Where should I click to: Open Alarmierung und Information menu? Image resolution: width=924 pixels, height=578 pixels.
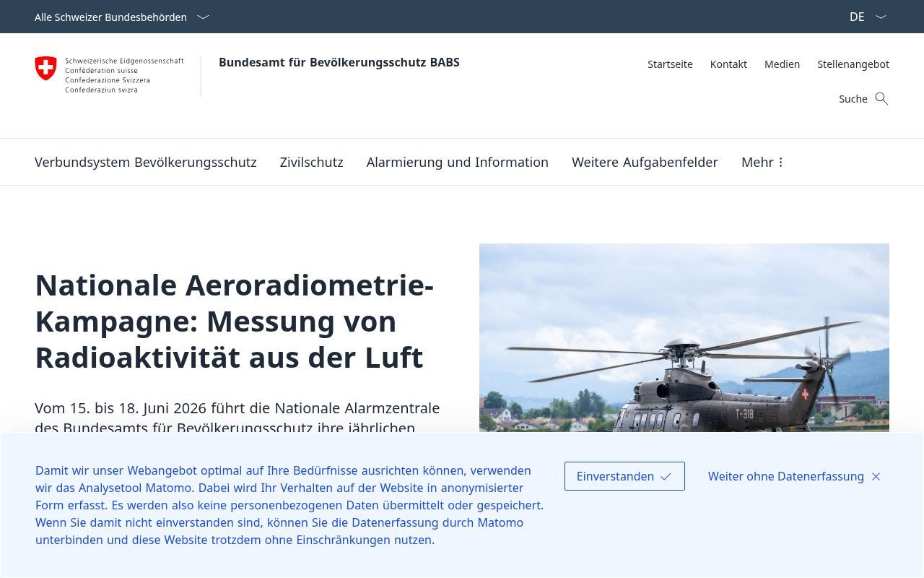(x=458, y=162)
